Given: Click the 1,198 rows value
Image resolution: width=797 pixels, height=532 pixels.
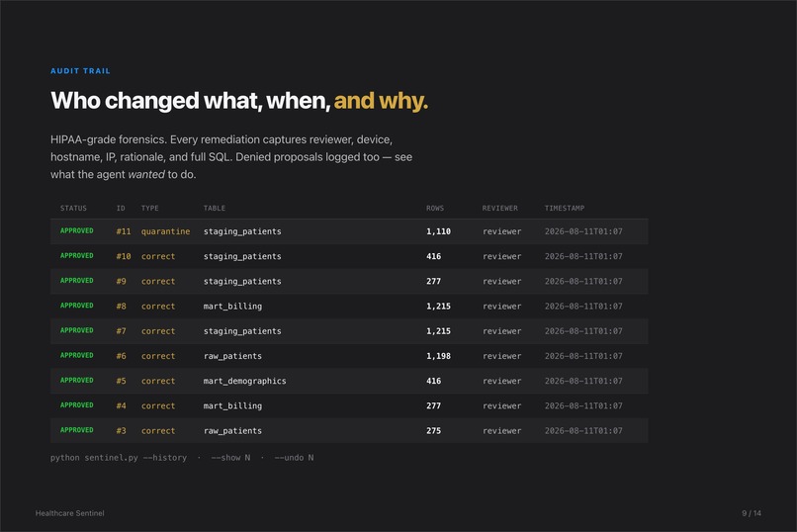Looking at the screenshot, I should point(438,356).
